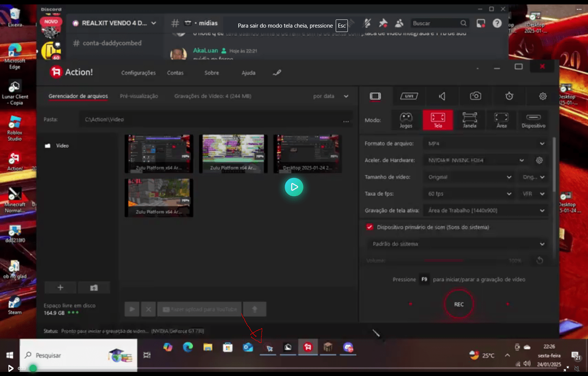Open the LIVE streaming tab
Image resolution: width=588 pixels, height=376 pixels.
click(x=409, y=96)
